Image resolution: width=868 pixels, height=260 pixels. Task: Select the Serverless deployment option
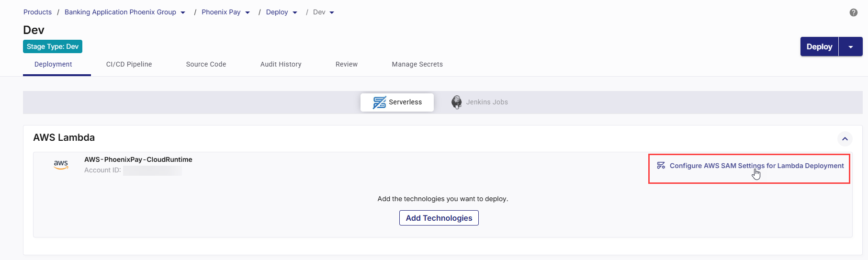(x=397, y=102)
